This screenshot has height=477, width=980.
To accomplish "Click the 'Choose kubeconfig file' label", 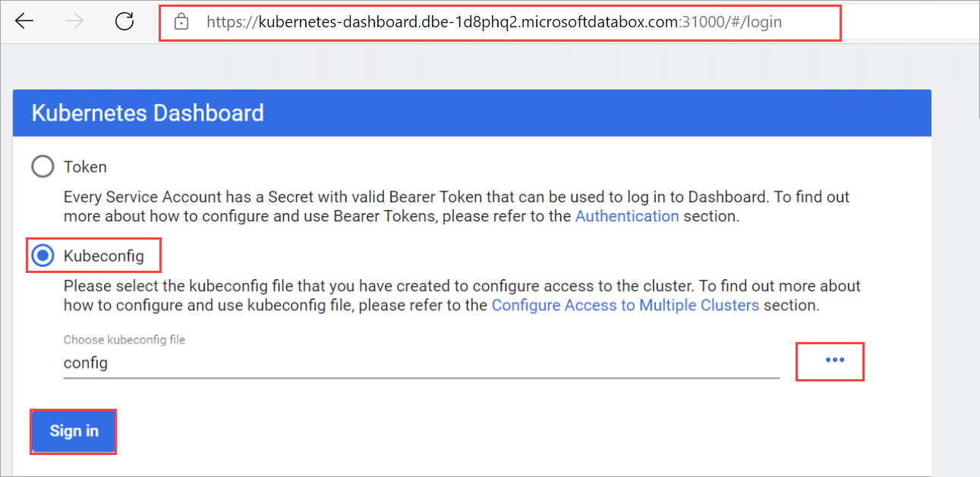I will click(x=124, y=340).
